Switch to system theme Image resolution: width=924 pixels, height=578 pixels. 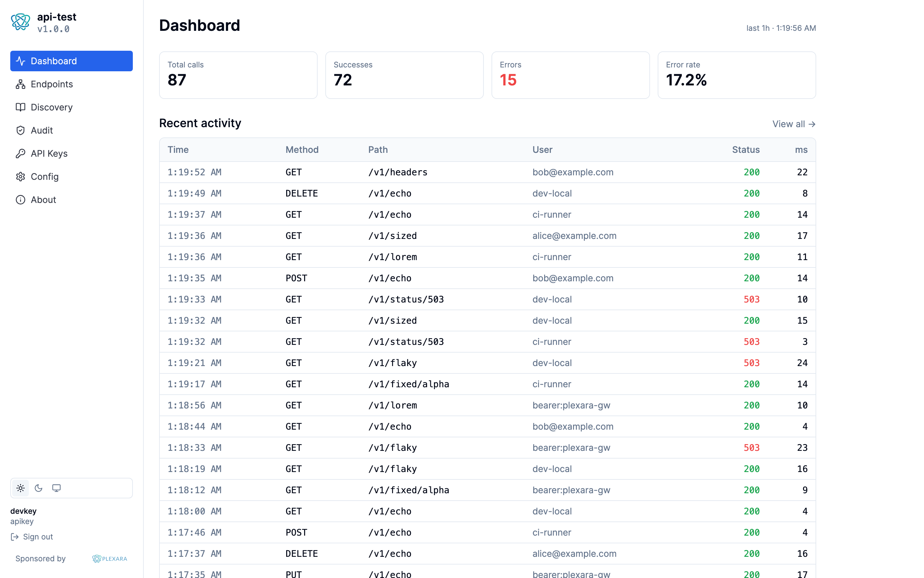pos(56,488)
